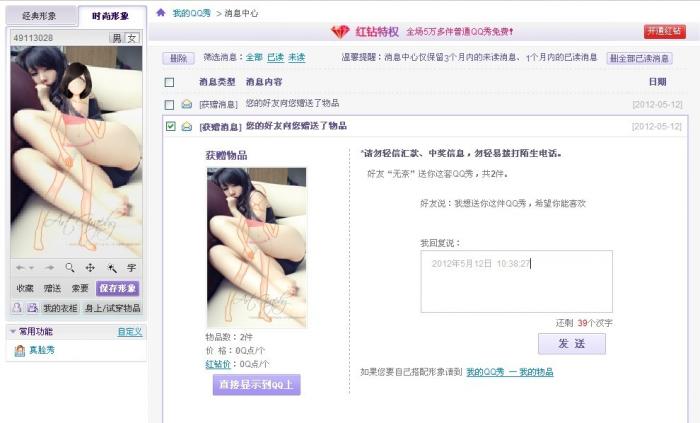Open the 真脸秀 link
Image resolution: width=700 pixels, height=423 pixels.
coord(42,350)
